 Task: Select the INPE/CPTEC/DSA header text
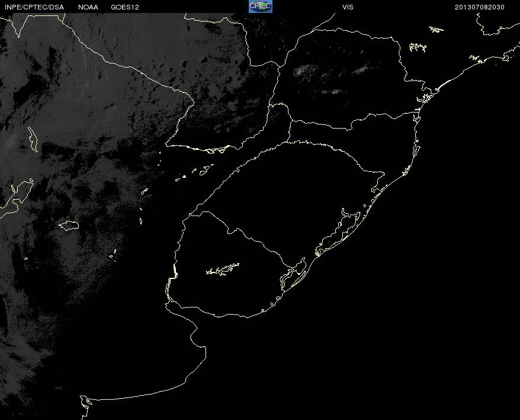[34, 7]
